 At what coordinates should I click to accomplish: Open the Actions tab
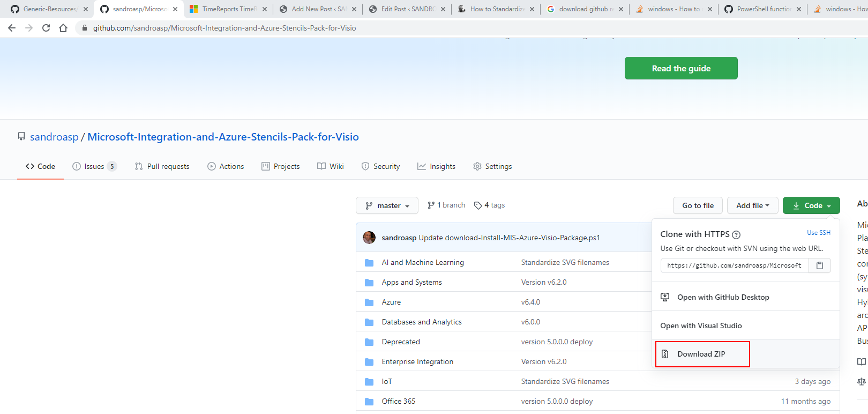pyautogui.click(x=226, y=166)
